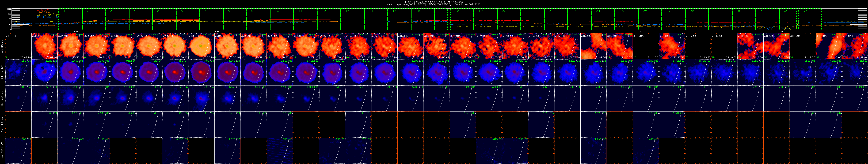Click the xyoffset=[848.2,-258.8] text
This screenshot has height=164, width=868.
(411, 4)
